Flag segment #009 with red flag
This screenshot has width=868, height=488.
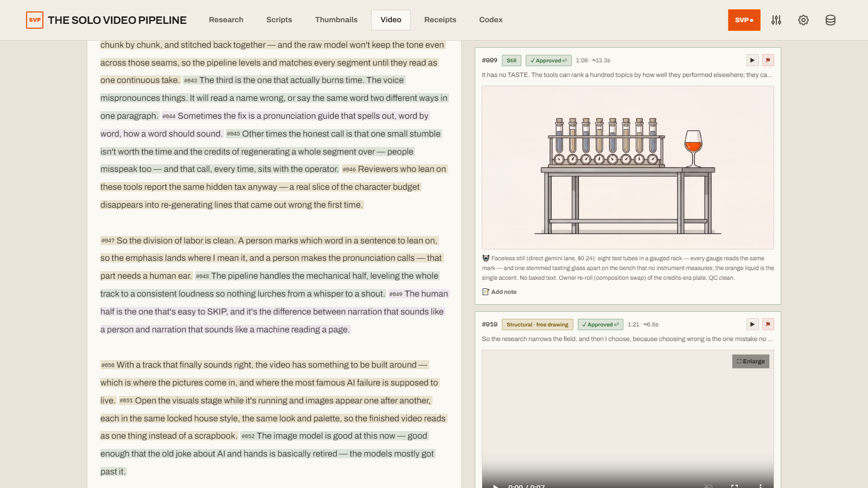point(768,60)
